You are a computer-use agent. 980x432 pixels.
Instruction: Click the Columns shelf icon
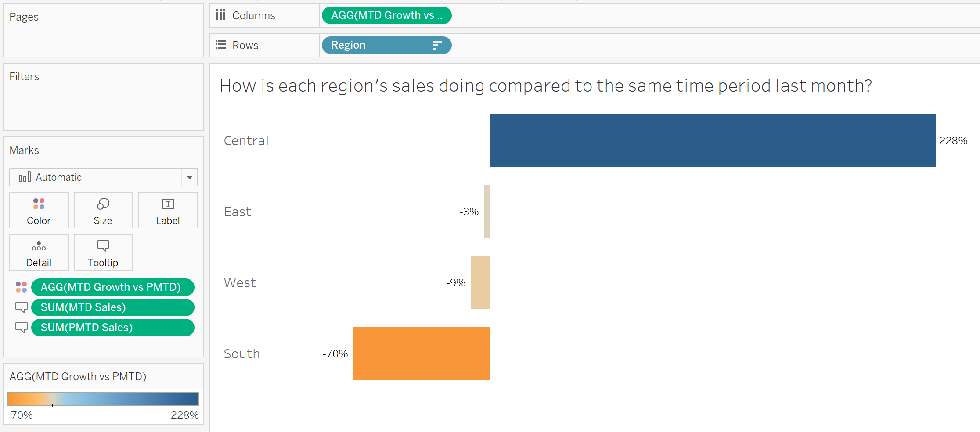tap(221, 15)
